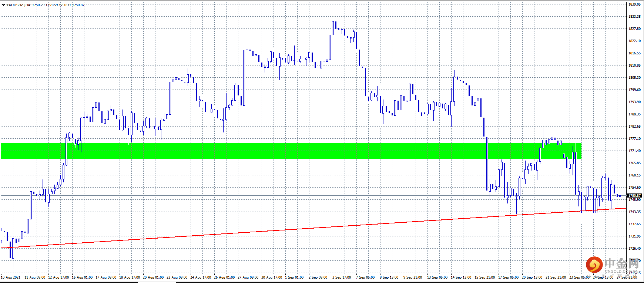The width and height of the screenshot is (644, 283).
Task: Click the 17 Aug 09:00 time label
Action: [x=106, y=277]
